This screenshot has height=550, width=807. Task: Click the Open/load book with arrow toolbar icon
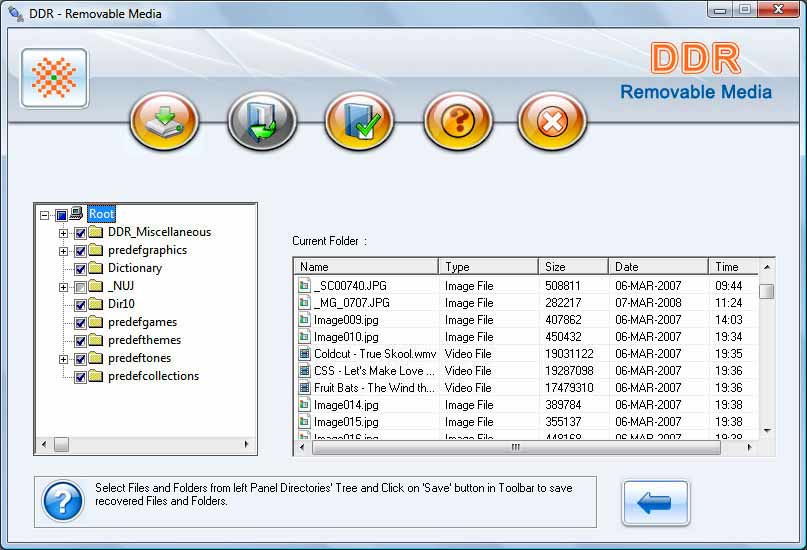(262, 121)
